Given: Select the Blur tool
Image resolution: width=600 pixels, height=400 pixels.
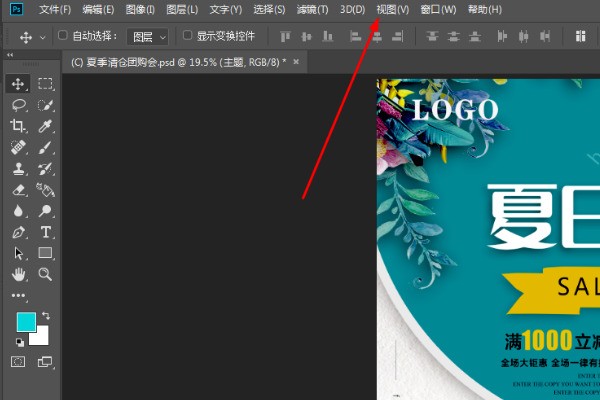Looking at the screenshot, I should tap(18, 211).
